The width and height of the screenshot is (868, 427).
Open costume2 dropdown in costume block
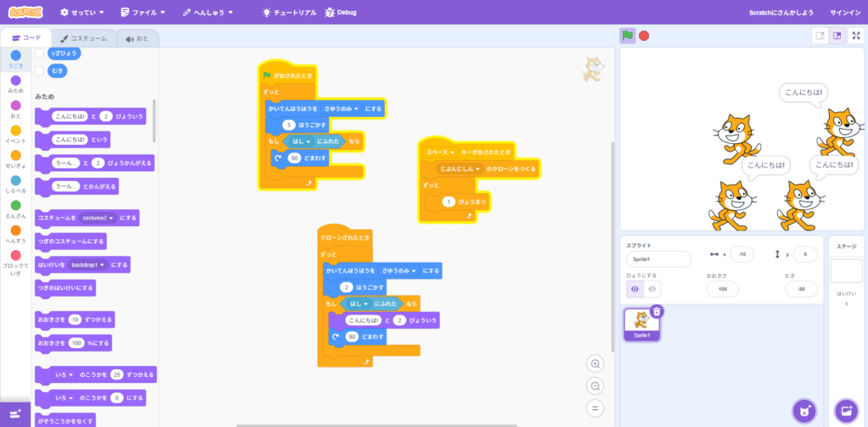tap(98, 218)
